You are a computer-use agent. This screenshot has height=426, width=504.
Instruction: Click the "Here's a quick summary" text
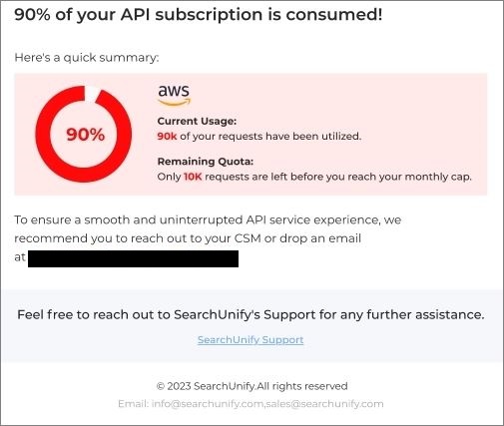pos(87,58)
